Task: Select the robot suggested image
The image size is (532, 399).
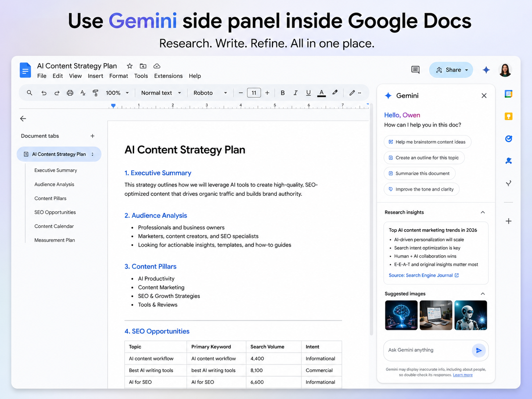Action: pyautogui.click(x=471, y=315)
